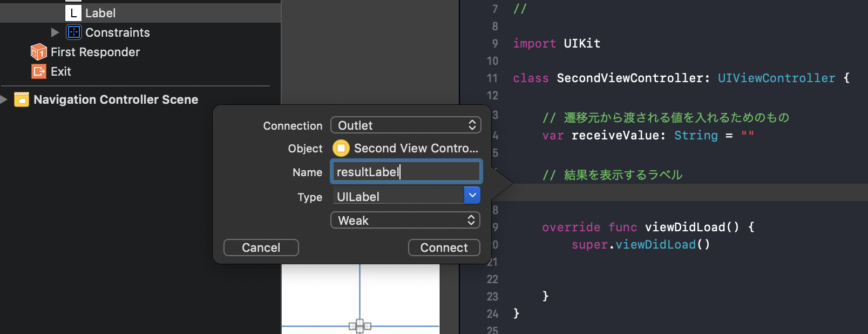This screenshot has height=334, width=868.
Task: Click the viewDidLoad function line
Action: (x=648, y=227)
